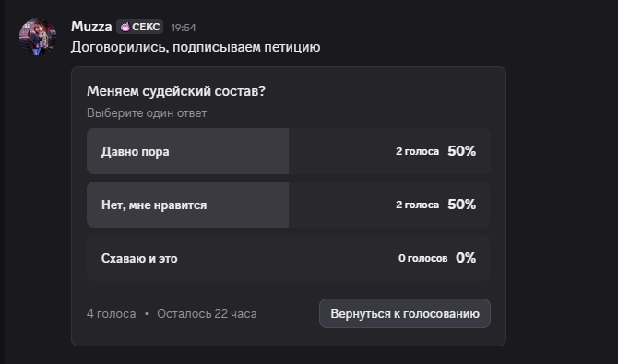Click 2 голоса on Давно пора

tap(418, 151)
